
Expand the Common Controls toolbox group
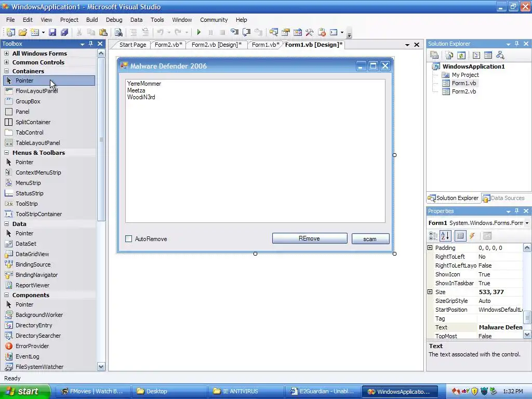coord(6,62)
